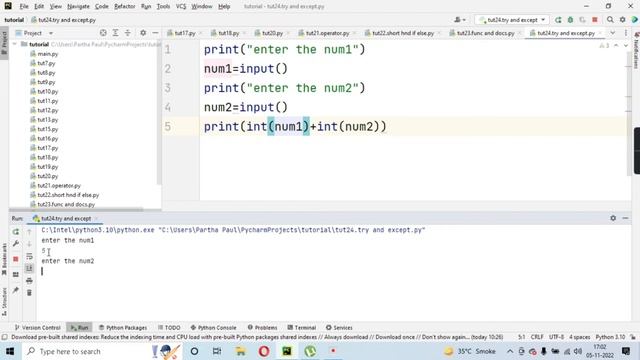The width and height of the screenshot is (640, 360).
Task: Rerun the tut24 script in Run panel
Action: (x=16, y=232)
